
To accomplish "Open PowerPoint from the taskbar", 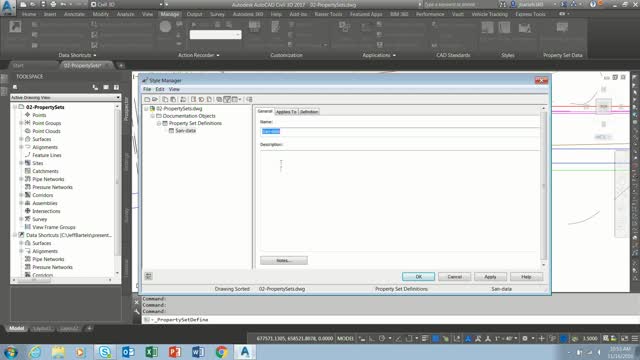I will point(175,352).
